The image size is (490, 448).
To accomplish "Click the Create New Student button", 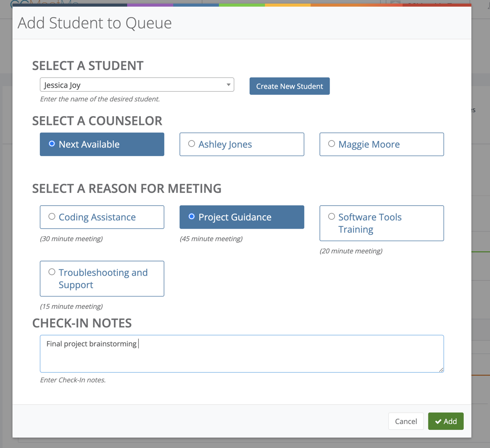I will pos(289,86).
